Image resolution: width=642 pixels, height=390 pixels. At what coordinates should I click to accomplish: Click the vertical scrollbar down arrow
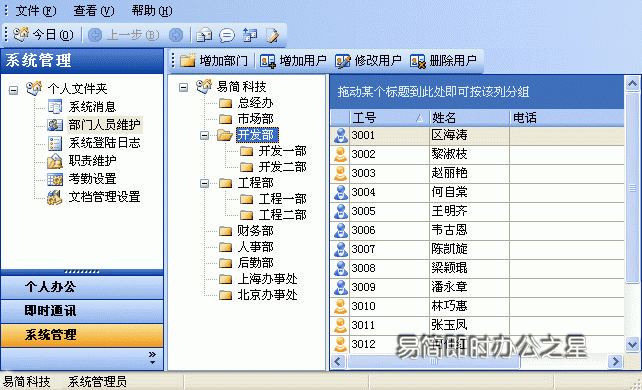click(632, 344)
